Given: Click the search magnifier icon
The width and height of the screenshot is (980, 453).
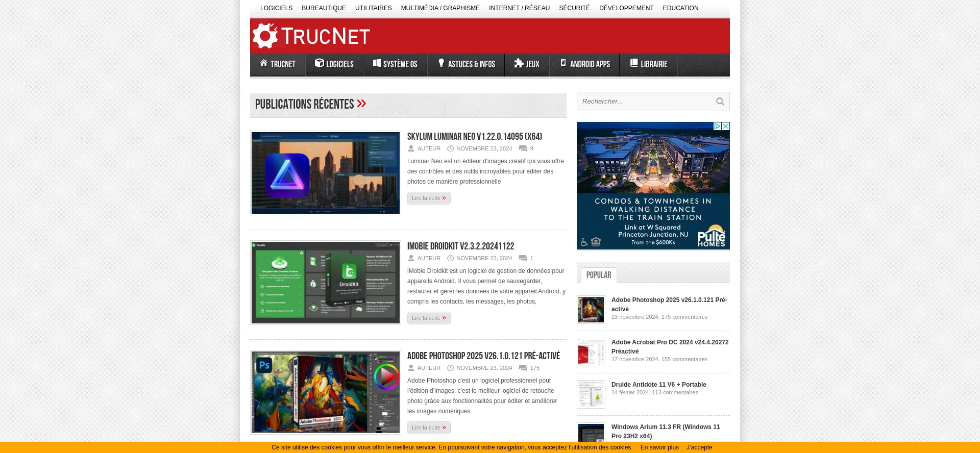Looking at the screenshot, I should tap(720, 102).
